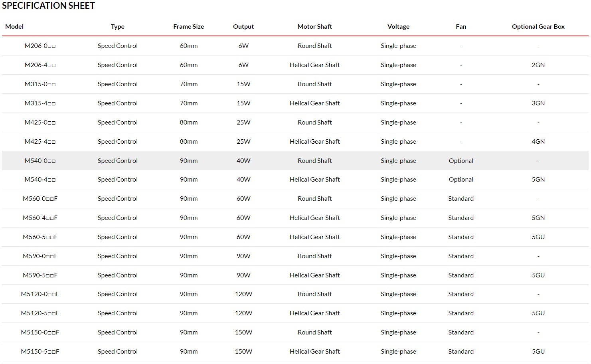Click 90mm frame size in M5120-5 row
This screenshot has height=364, width=591.
pyautogui.click(x=189, y=313)
